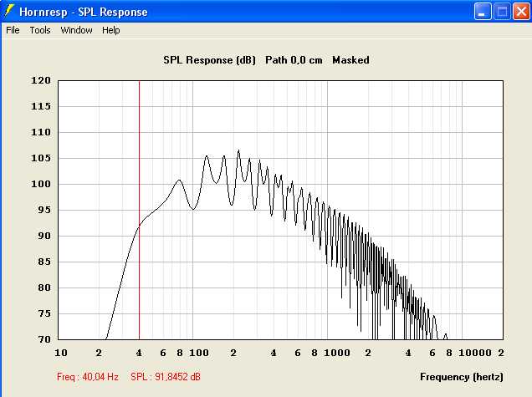Click the 95 dB axis label
Screen dimensions: 532x397
pyautogui.click(x=44, y=210)
